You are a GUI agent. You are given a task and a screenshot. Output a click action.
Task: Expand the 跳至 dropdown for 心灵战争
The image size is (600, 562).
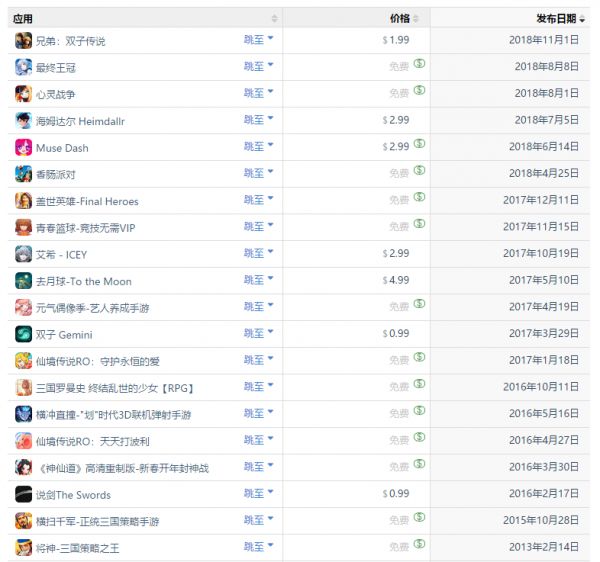(259, 93)
